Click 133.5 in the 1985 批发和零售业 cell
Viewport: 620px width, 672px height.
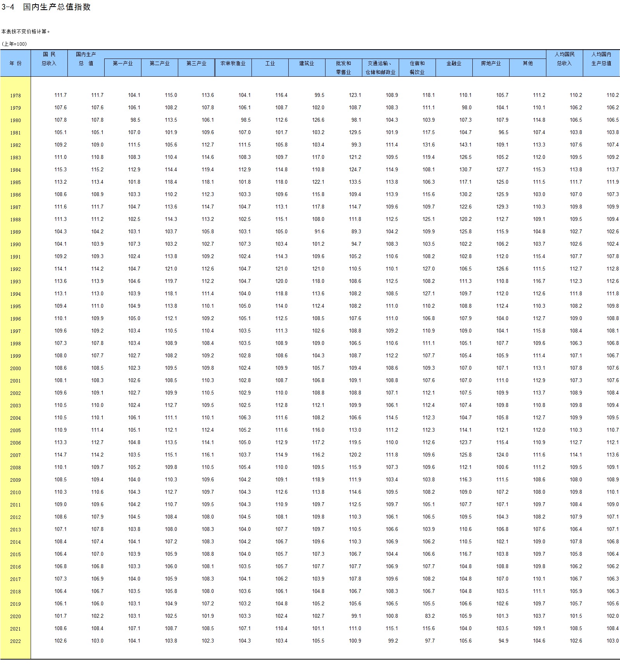point(355,182)
